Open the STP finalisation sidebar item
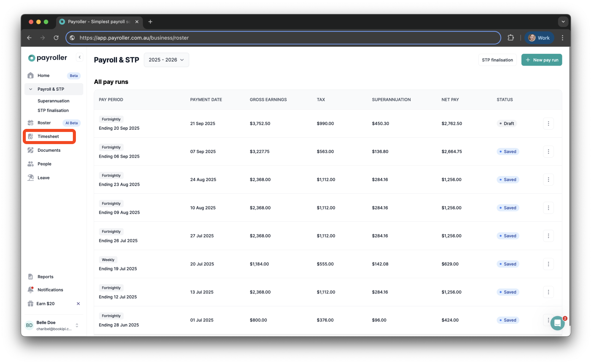 tap(53, 110)
